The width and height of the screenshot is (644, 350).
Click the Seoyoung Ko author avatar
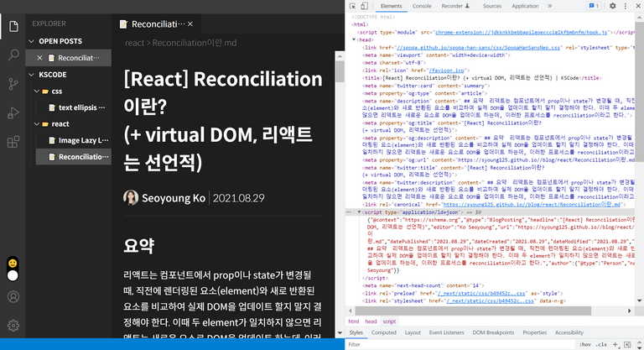[x=131, y=198]
